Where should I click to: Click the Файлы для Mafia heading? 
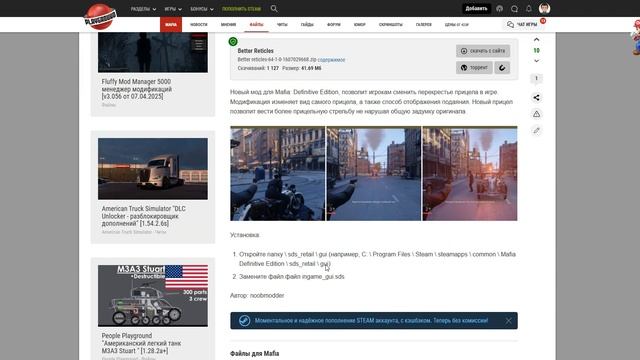[x=255, y=353]
